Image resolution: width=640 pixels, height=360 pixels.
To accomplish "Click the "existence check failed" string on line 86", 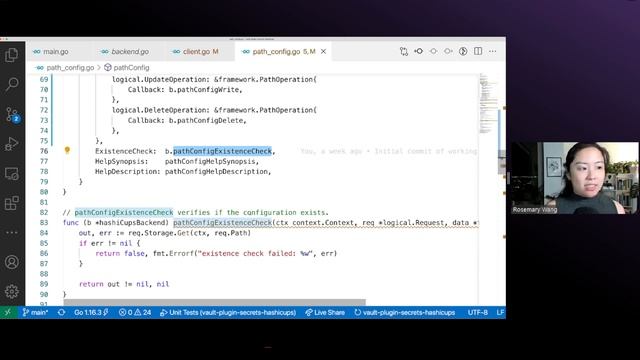I will click(x=255, y=253).
